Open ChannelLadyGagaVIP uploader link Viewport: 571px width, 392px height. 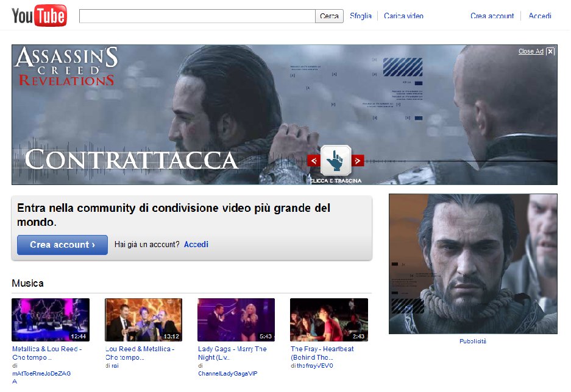pyautogui.click(x=227, y=374)
